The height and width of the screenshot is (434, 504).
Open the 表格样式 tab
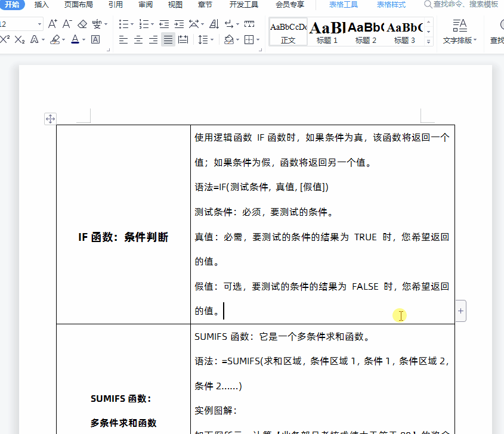(x=391, y=5)
